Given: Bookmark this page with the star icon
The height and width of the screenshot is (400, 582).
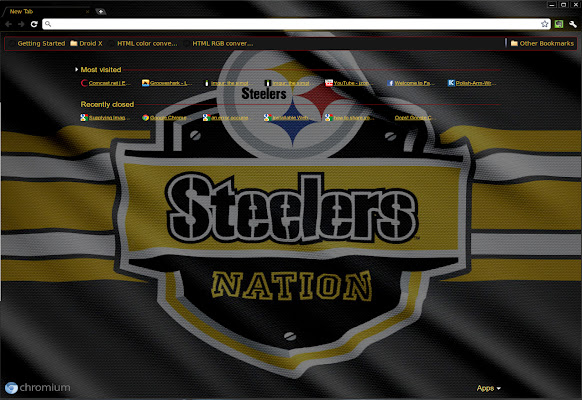Looking at the screenshot, I should [544, 24].
